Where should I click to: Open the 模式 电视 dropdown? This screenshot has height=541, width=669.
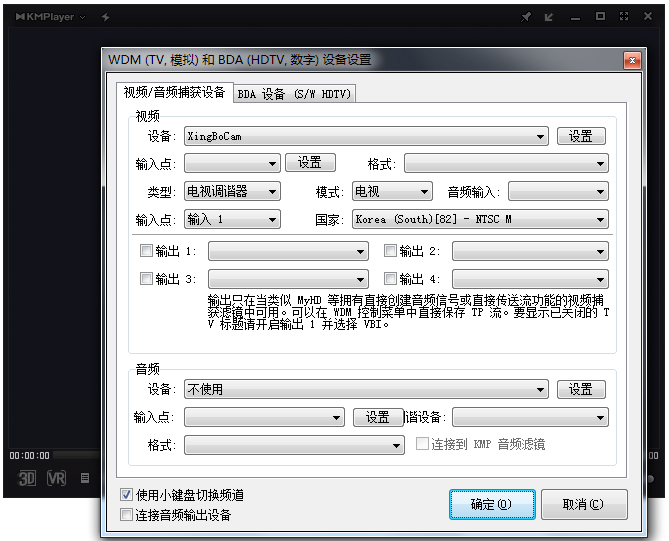coord(392,191)
